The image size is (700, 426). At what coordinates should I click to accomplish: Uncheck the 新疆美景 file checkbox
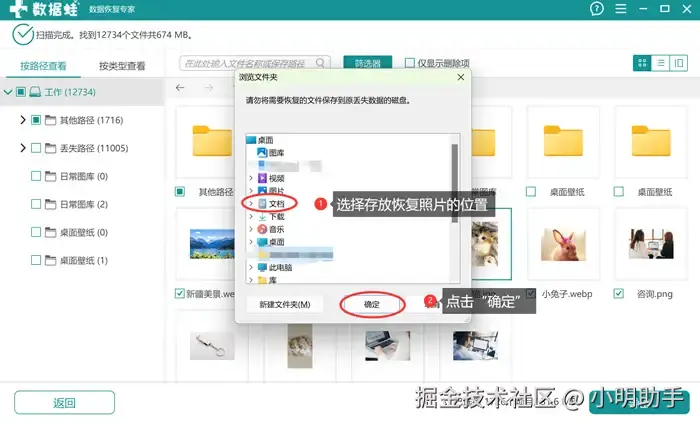[179, 293]
